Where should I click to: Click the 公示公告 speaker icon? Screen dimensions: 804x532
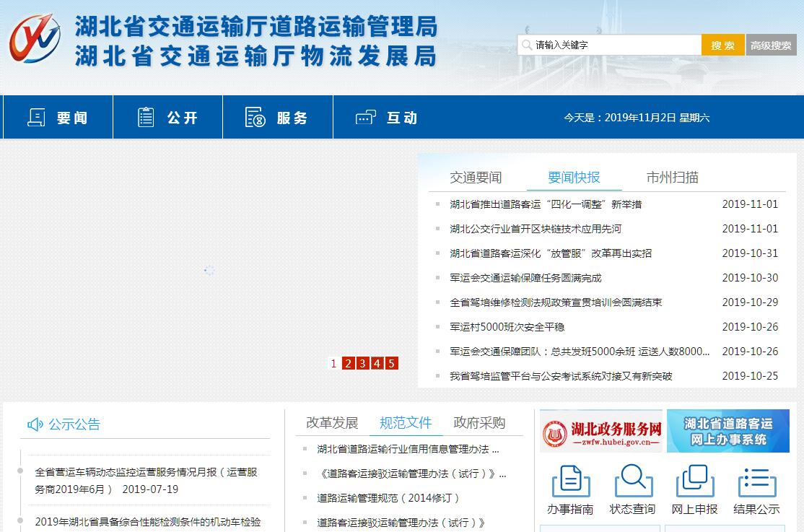pos(35,424)
